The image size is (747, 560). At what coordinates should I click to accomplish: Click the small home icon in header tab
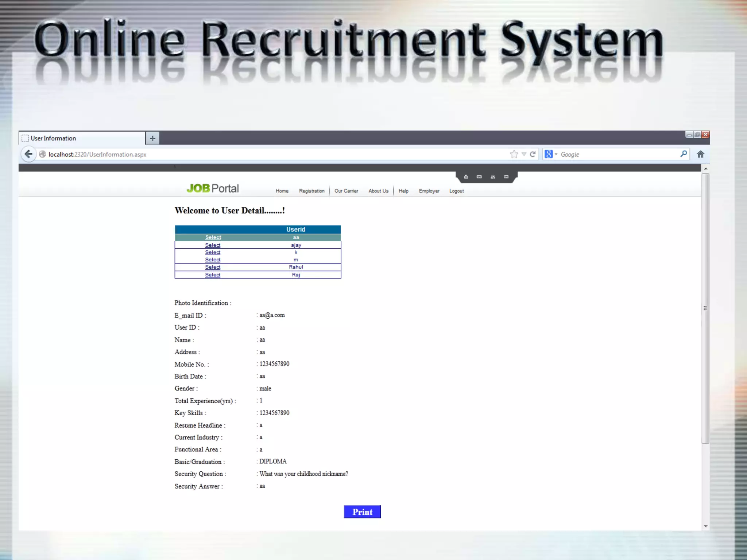click(466, 177)
